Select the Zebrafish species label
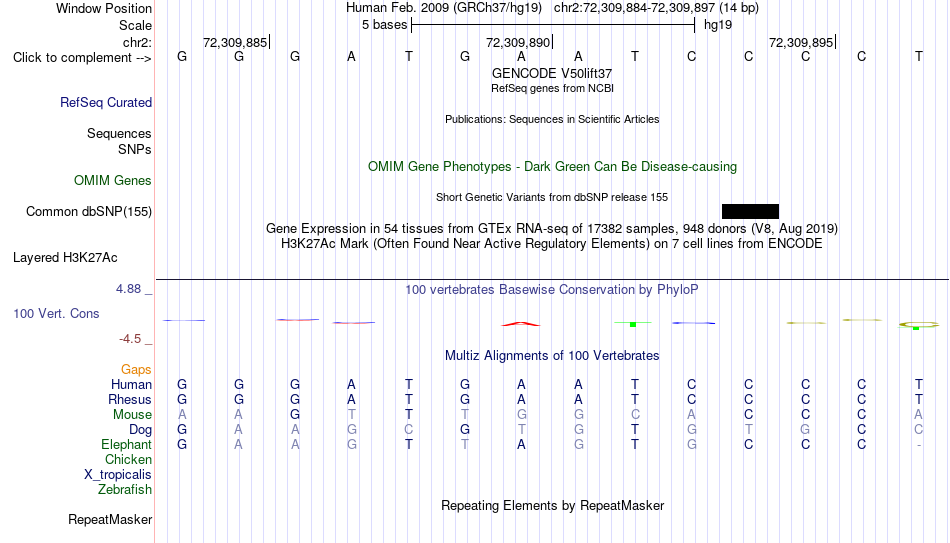Image resolution: width=950 pixels, height=543 pixels. pyautogui.click(x=125, y=489)
